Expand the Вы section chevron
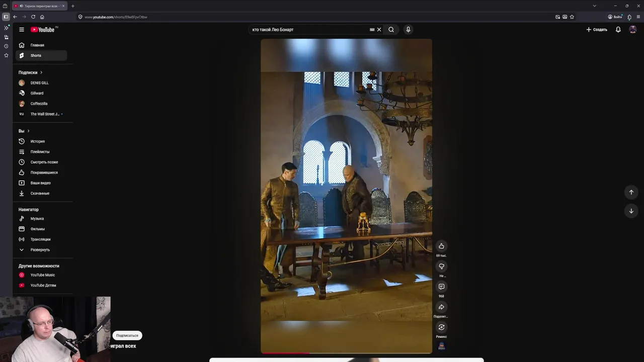 [28, 131]
